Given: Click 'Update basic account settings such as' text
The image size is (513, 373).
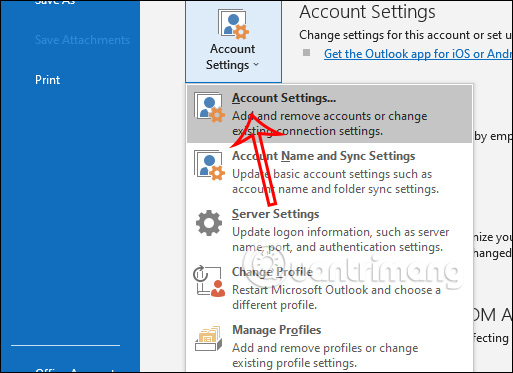Looking at the screenshot, I should click(x=332, y=174).
